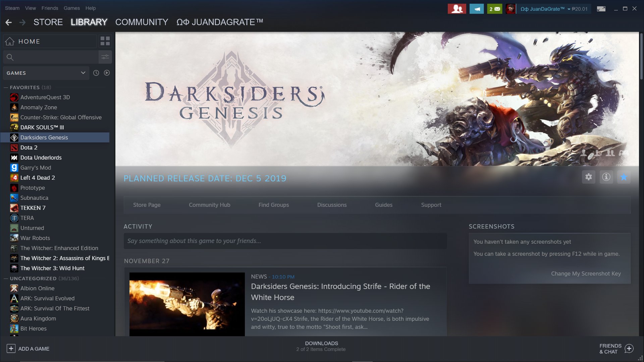Image resolution: width=644 pixels, height=362 pixels.
Task: Open the friends activity notification icon
Action: (457, 9)
